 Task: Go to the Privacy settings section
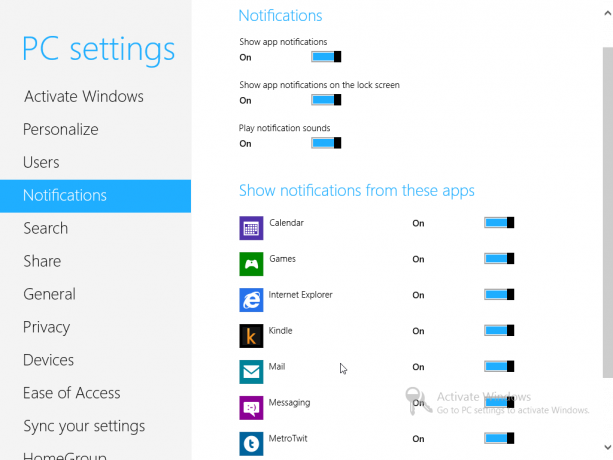[x=46, y=327]
